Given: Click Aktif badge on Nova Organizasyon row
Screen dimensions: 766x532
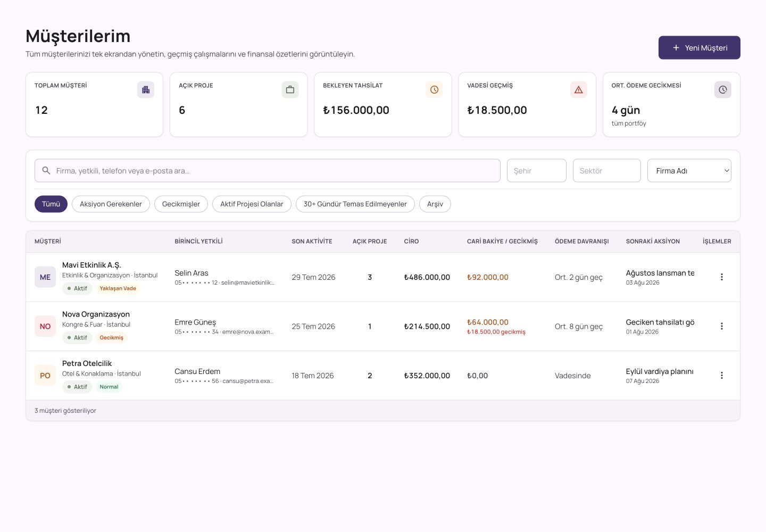Looking at the screenshot, I should click(x=77, y=338).
